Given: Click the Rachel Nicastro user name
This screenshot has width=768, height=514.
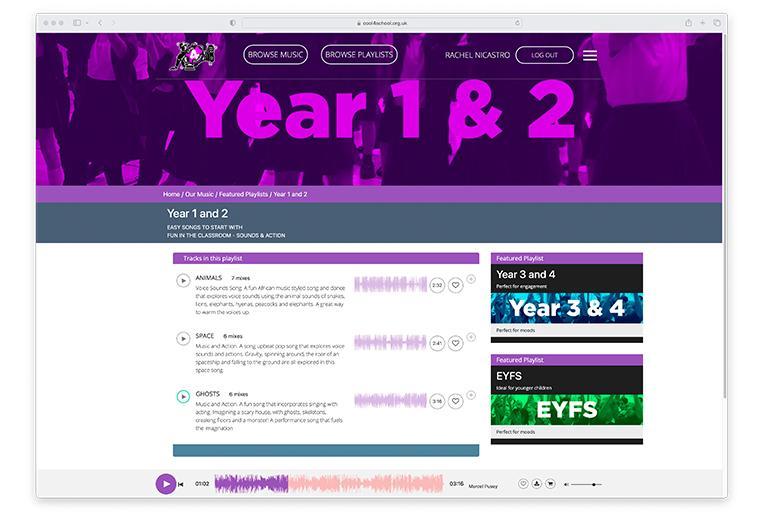Looking at the screenshot, I should click(477, 55).
